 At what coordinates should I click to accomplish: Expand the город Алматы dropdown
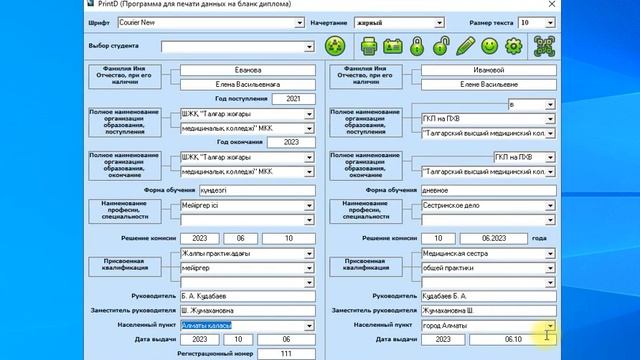550,326
